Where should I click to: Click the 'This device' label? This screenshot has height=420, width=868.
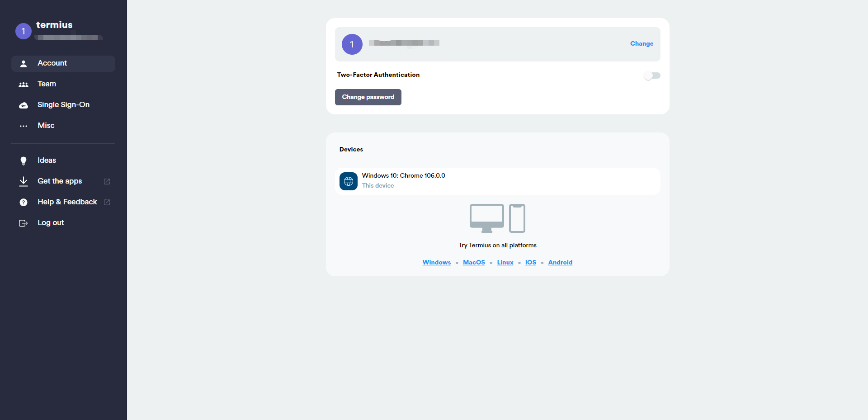[x=378, y=186]
